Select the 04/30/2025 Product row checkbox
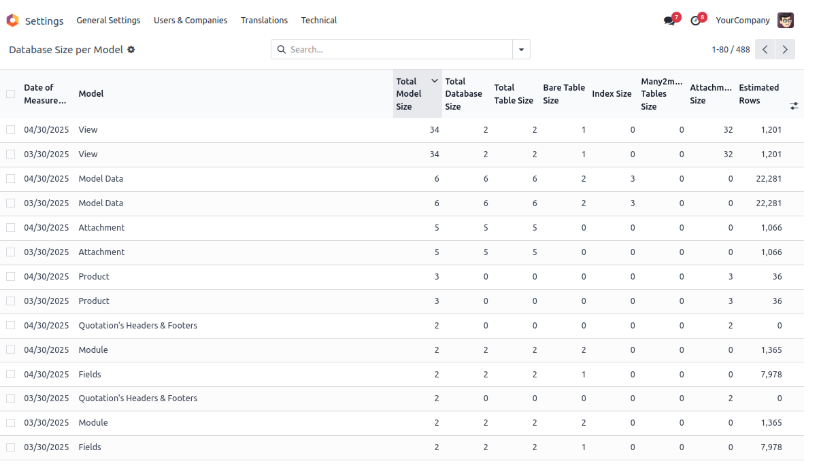Image resolution: width=816 pixels, height=476 pixels. click(11, 277)
